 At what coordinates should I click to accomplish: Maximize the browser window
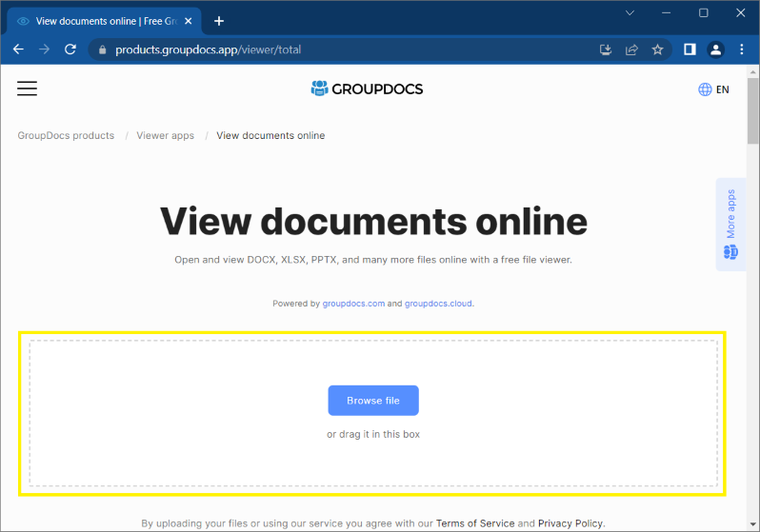click(x=703, y=13)
